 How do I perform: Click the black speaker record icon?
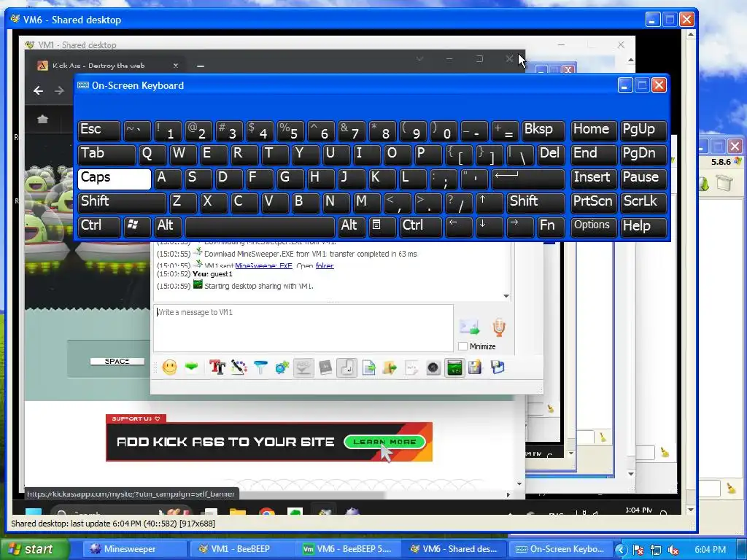(433, 367)
